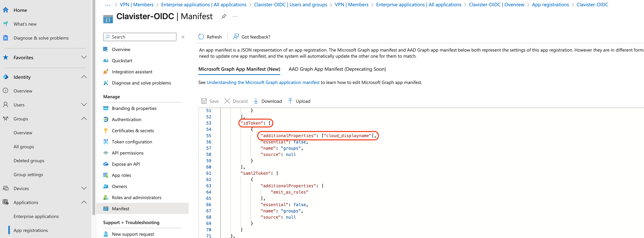Open Manifest in the resource menu
This screenshot has width=644, height=238.
(142, 209)
